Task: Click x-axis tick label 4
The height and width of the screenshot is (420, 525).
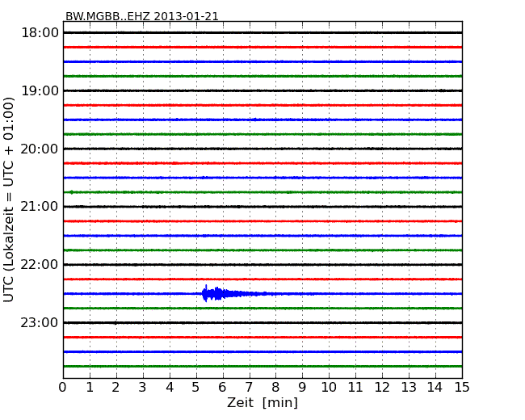Action: point(170,388)
